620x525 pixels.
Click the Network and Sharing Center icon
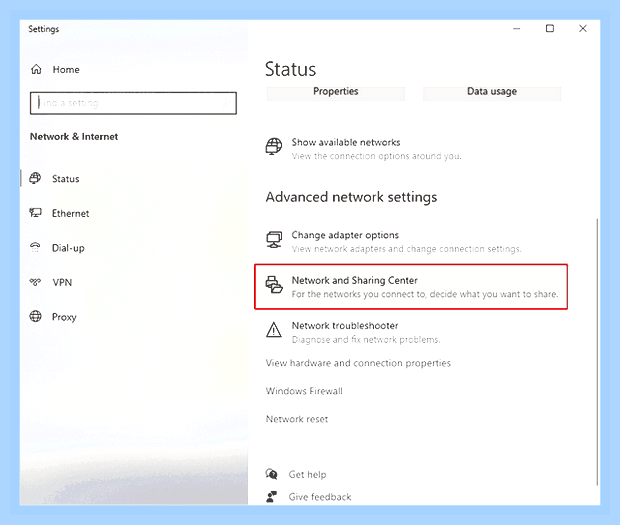[x=274, y=285]
